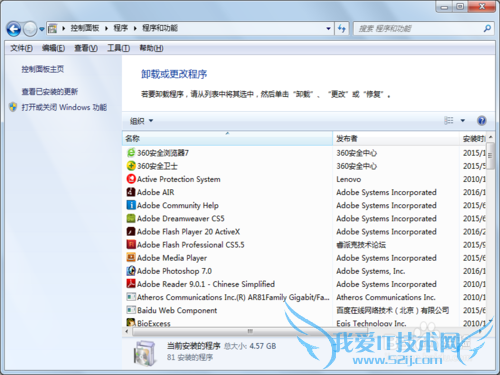Click the Forward navigation arrow button
The width and height of the screenshot is (500, 375).
click(30, 29)
